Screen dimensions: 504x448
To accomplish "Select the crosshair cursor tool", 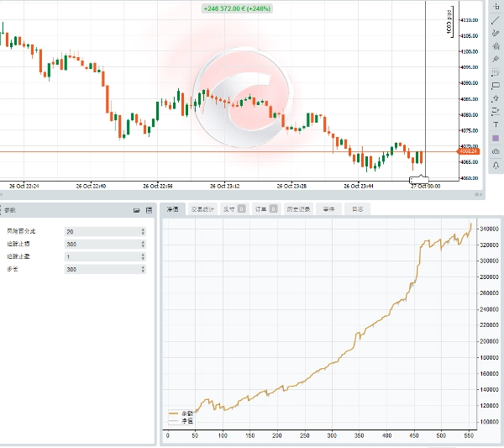I will point(496,7).
